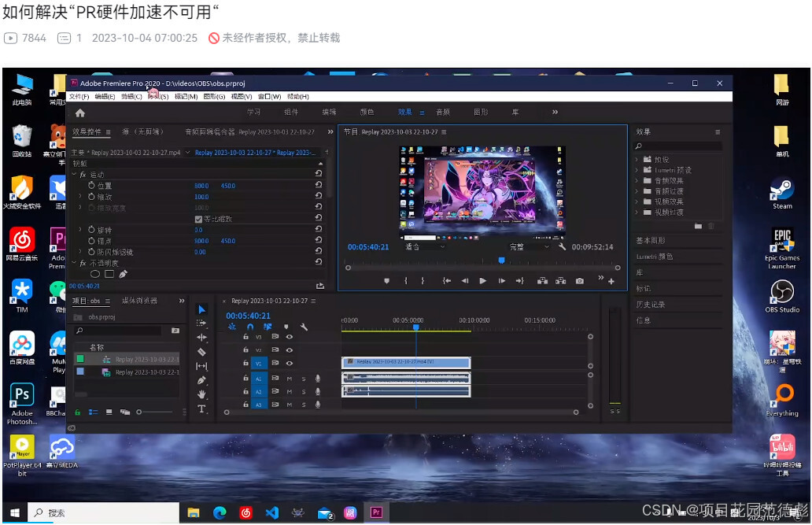
Task: Toggle linked selection in timeline
Action: click(268, 327)
